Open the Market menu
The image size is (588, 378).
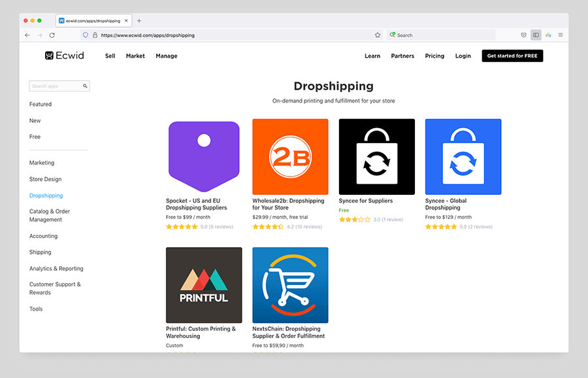[135, 56]
